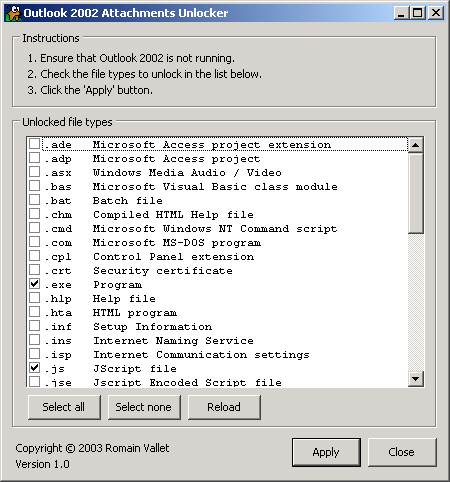
Task: Click the scroll down arrow of the list
Action: pos(416,379)
